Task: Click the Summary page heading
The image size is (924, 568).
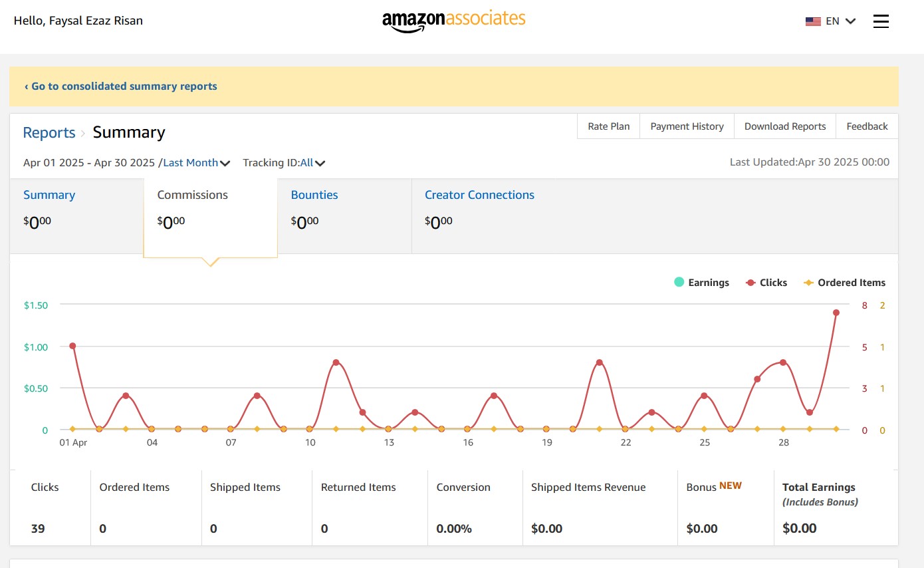Action: [x=129, y=132]
